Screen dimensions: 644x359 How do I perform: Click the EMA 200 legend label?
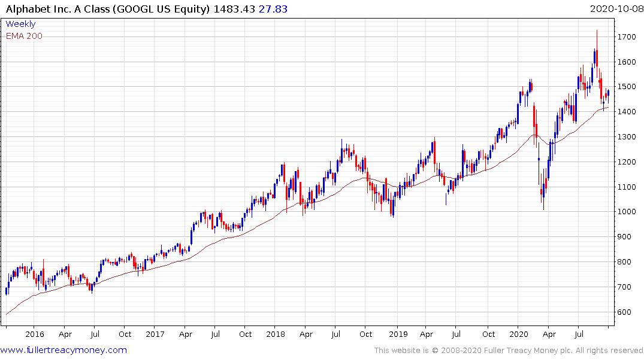pos(24,36)
